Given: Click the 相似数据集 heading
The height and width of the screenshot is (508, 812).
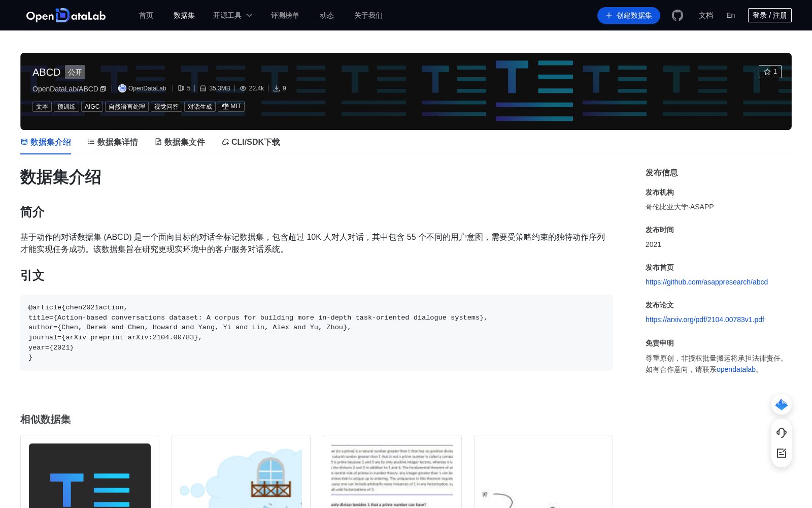Looking at the screenshot, I should (x=46, y=419).
